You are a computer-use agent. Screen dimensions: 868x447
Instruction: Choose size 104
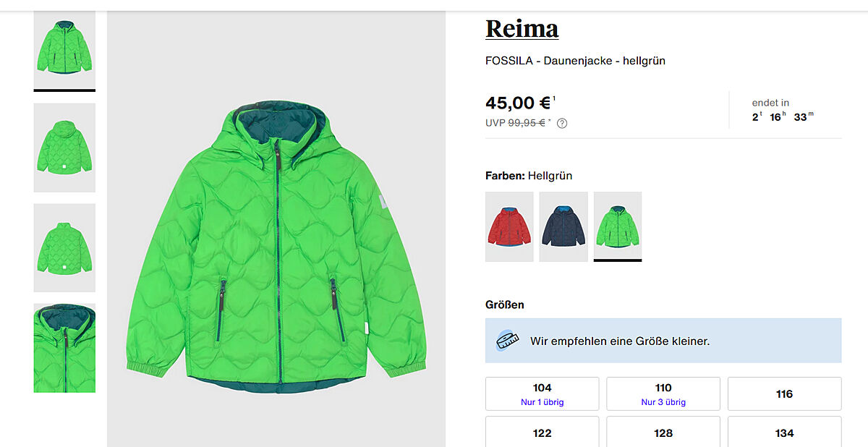click(x=542, y=394)
